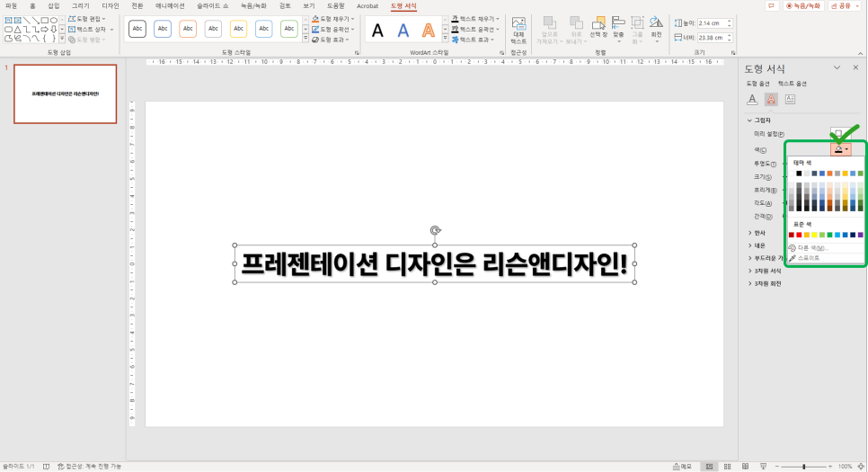Switch to the 슬라이드 쇼 ribbon tab

pos(213,6)
